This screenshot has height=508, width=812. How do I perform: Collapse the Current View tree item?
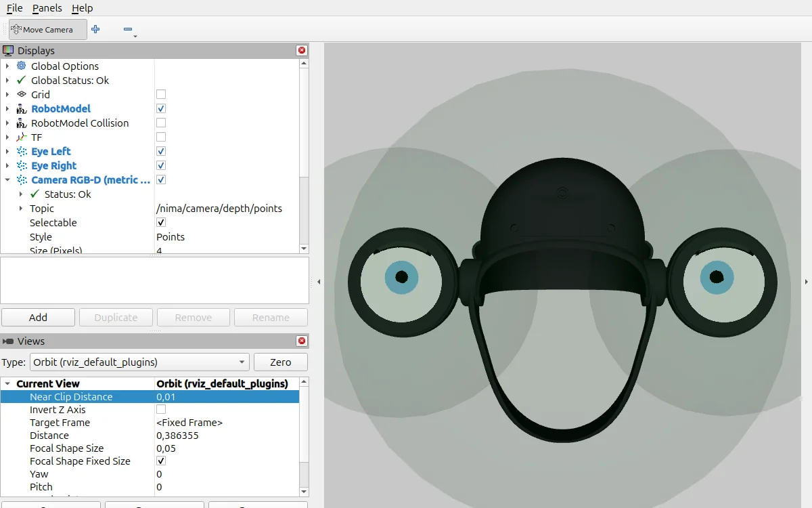click(7, 383)
